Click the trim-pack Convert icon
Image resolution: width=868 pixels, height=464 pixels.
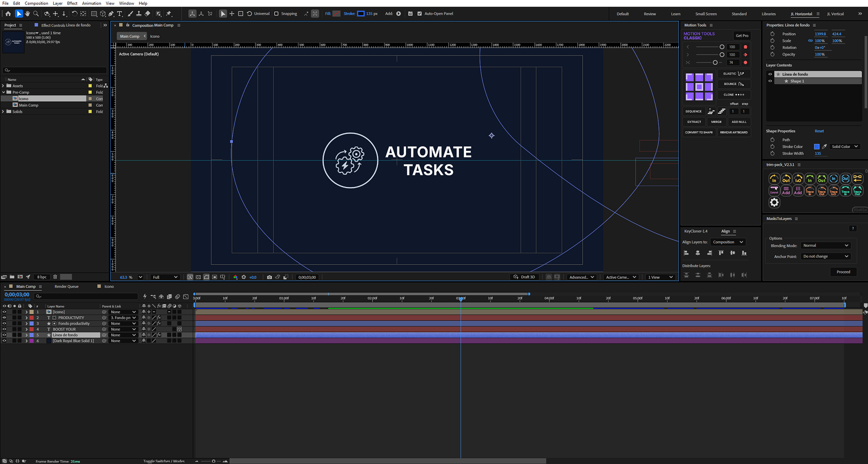pyautogui.click(x=774, y=191)
